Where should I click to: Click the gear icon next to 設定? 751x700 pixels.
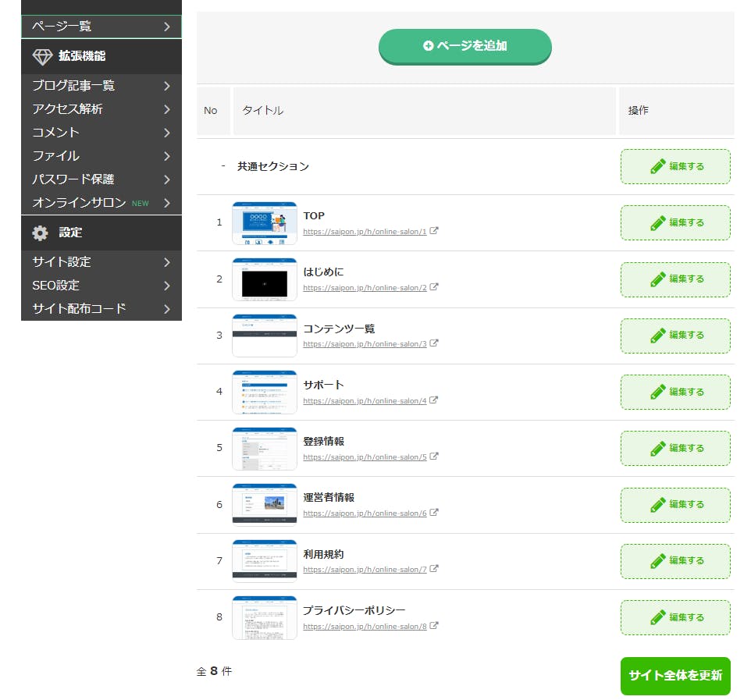click(41, 233)
